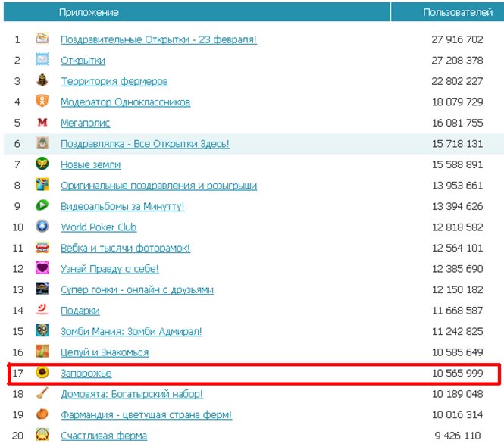Open the World Poker Club link
504x444 pixels.
click(99, 227)
